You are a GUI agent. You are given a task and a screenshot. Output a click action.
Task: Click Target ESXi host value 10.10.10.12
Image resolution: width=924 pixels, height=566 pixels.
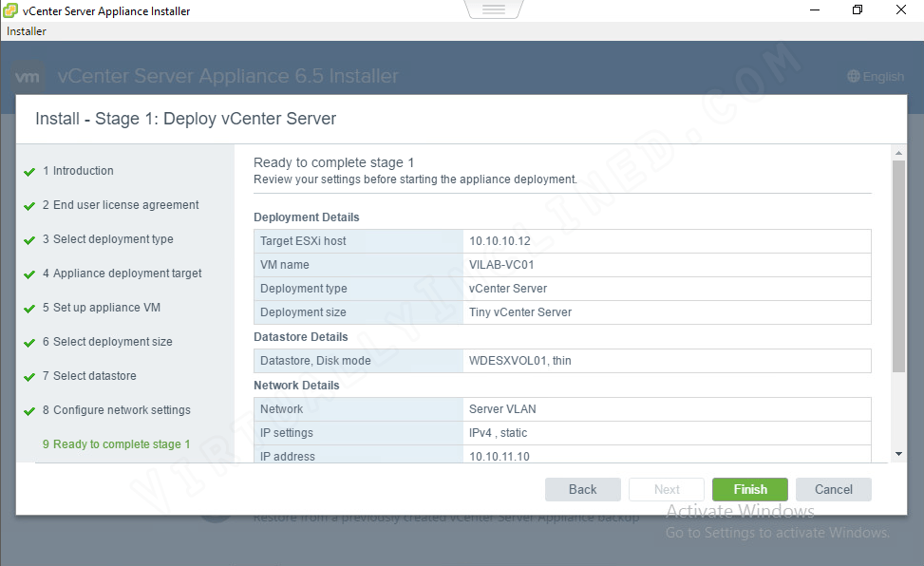500,241
